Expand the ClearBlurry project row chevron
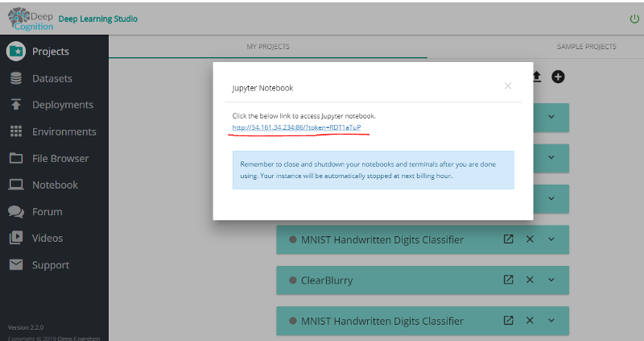 pyautogui.click(x=551, y=280)
